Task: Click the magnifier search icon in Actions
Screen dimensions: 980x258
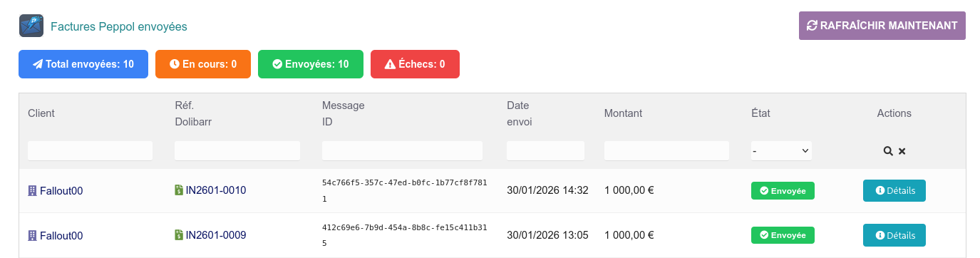Action: point(888,151)
